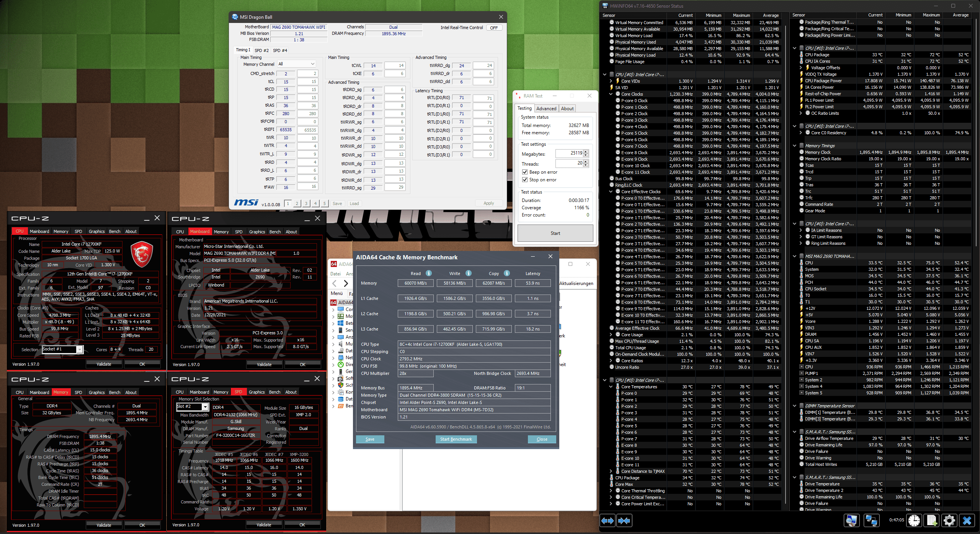Viewport: 980px width, 534px height.
Task: Open Advanced tab in RAM Test
Action: click(x=546, y=108)
